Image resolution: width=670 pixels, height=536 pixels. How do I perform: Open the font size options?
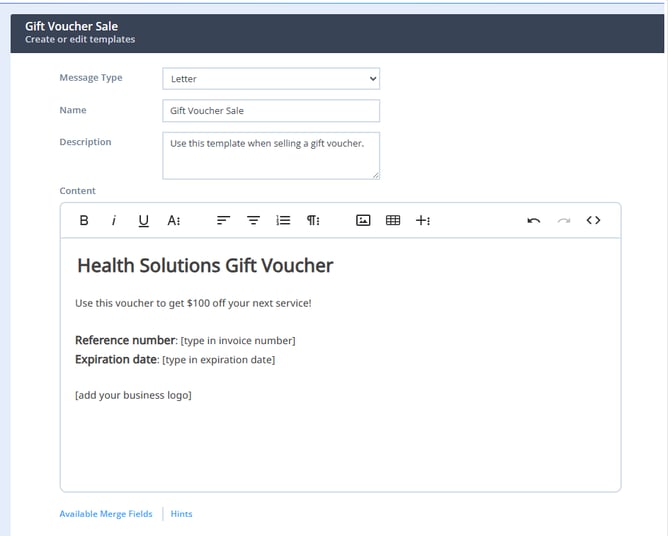pos(173,220)
